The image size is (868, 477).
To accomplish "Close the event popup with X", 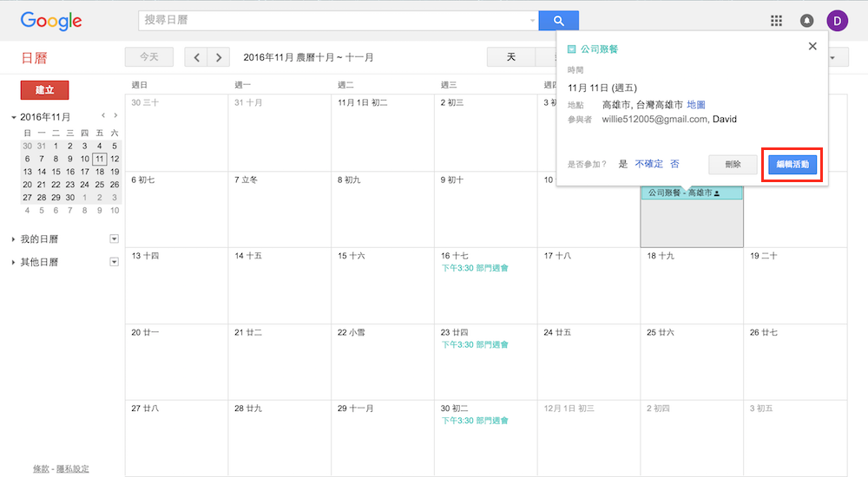I will 812,47.
